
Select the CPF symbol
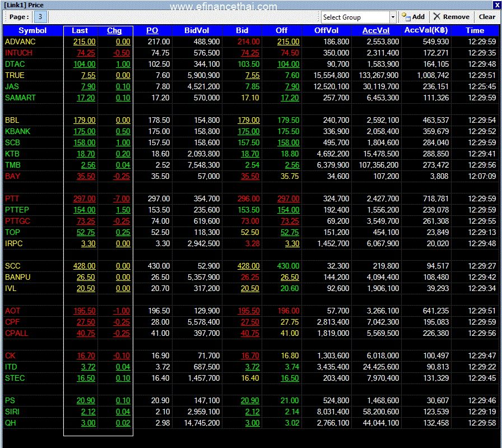(12, 322)
